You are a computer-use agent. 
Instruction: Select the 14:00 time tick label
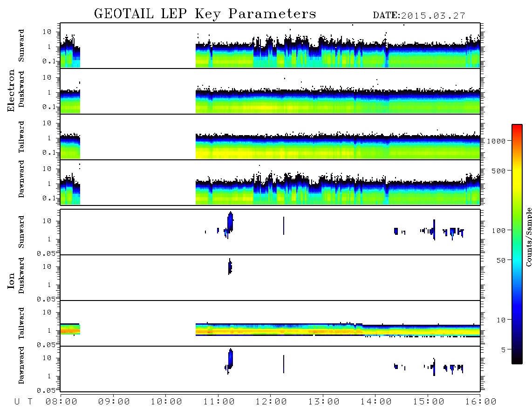[376, 402]
